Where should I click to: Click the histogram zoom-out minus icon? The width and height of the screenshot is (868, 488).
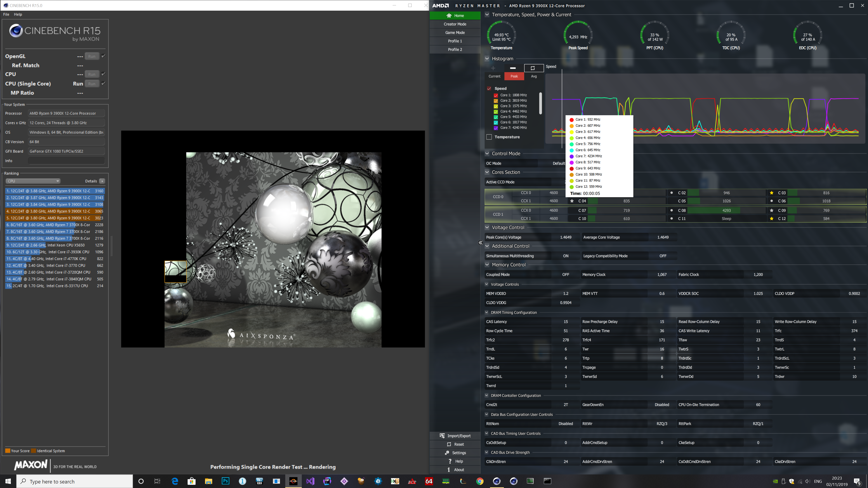[513, 68]
